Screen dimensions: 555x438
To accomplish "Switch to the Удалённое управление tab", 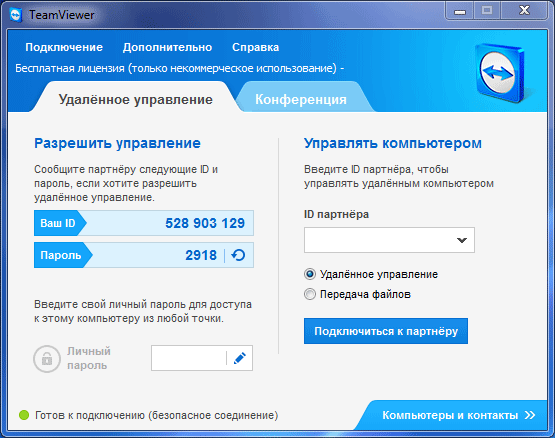I will [x=136, y=99].
